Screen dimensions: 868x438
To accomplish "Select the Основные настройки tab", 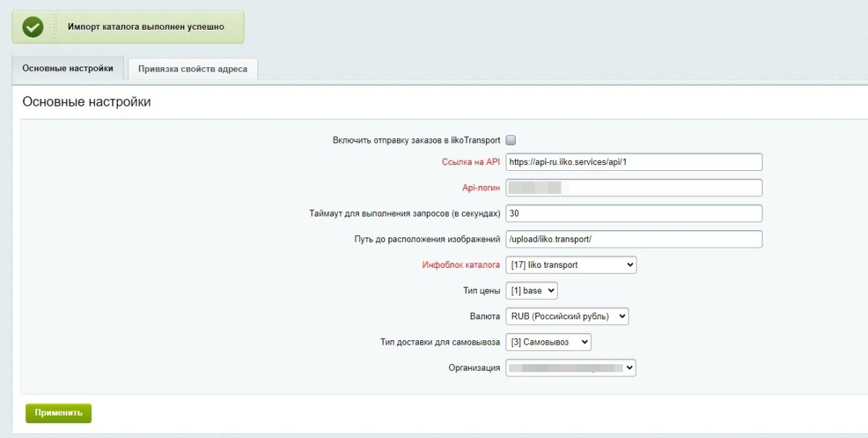I will tap(67, 68).
